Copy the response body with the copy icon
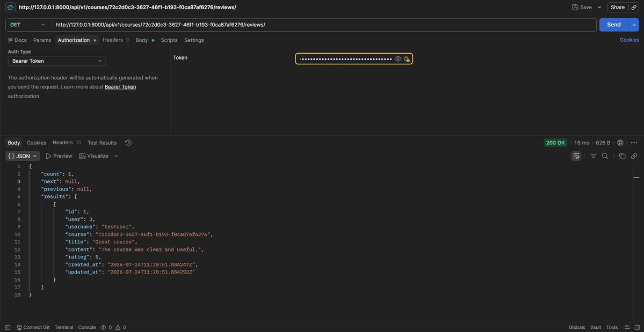This screenshot has height=332, width=644. tap(622, 156)
